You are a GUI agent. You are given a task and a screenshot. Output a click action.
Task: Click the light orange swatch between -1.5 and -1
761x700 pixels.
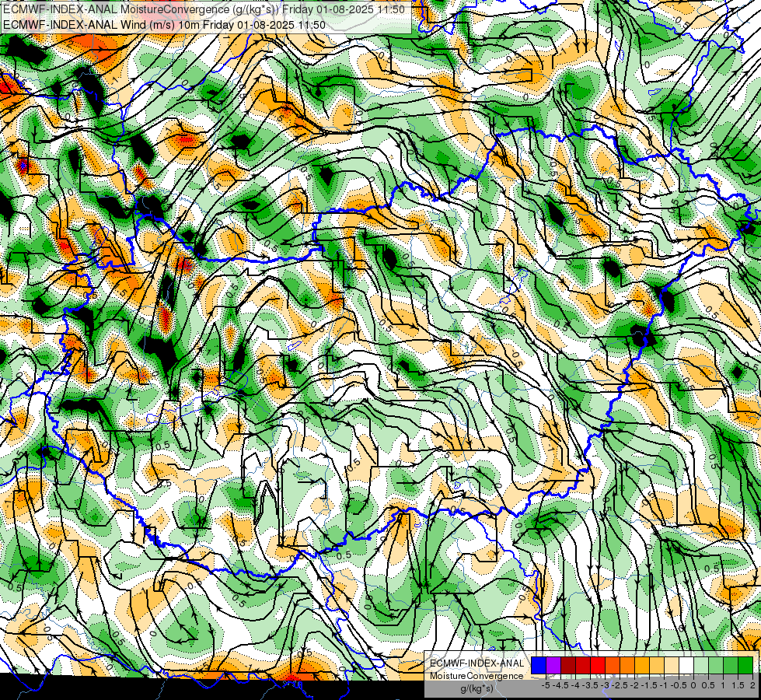(657, 665)
